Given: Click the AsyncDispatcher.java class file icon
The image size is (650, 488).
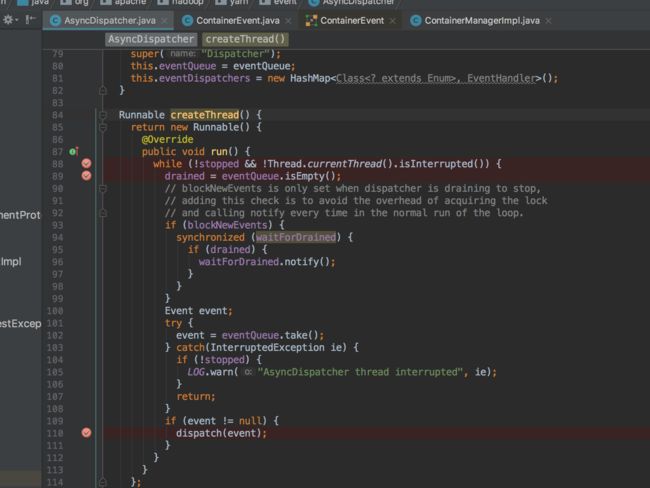Looking at the screenshot, I should click(55, 20).
